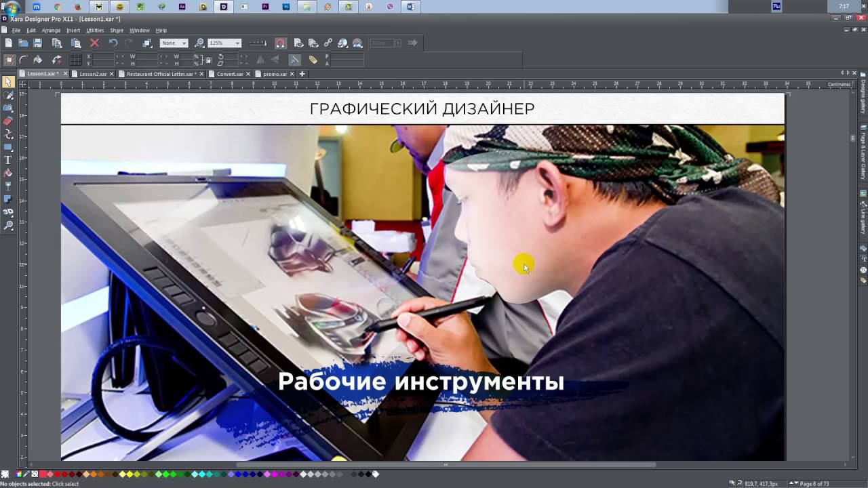The image size is (868, 488).
Task: Create a new document
Action: 9,43
